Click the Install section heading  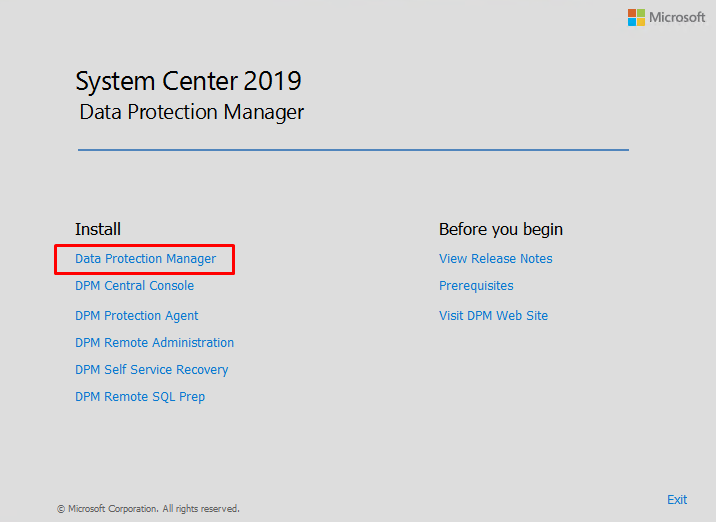point(98,229)
